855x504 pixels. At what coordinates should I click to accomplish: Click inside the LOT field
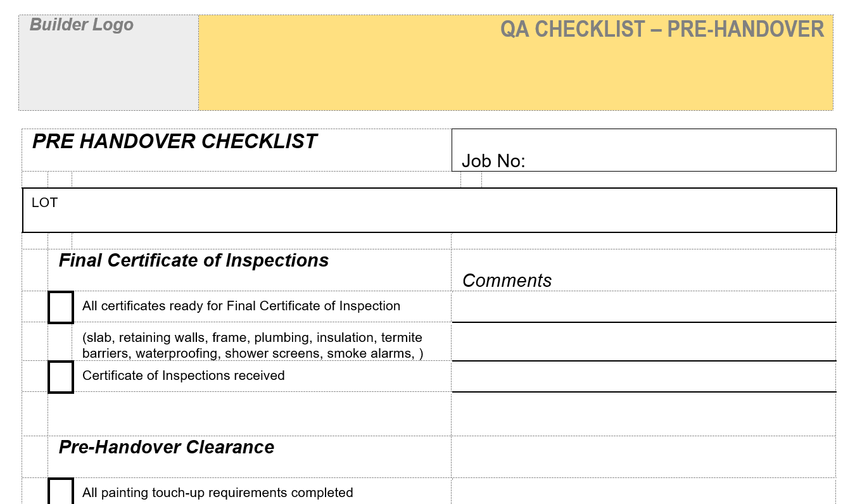click(x=429, y=211)
